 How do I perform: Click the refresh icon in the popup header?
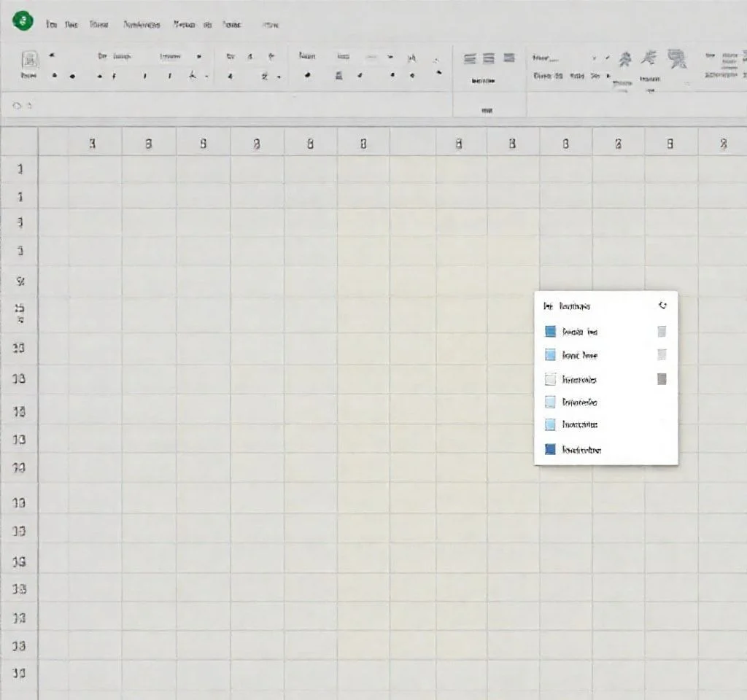coord(662,306)
